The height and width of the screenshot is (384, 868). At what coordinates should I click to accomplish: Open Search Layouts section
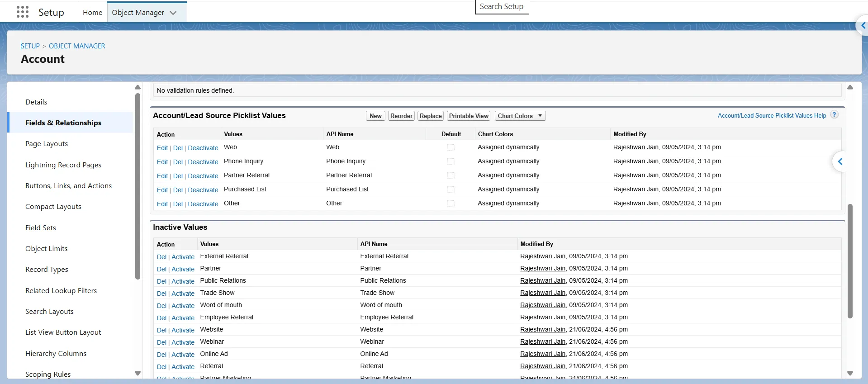49,311
